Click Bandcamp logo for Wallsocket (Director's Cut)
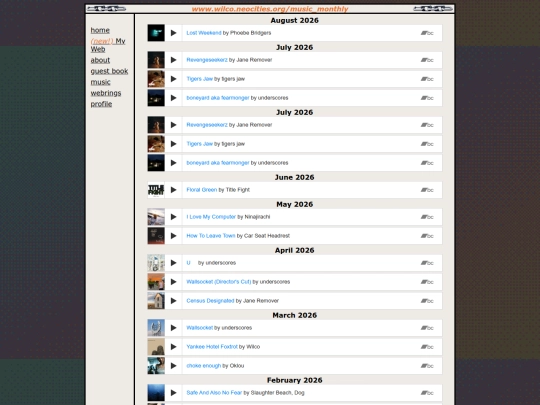540x405 pixels. pos(427,282)
